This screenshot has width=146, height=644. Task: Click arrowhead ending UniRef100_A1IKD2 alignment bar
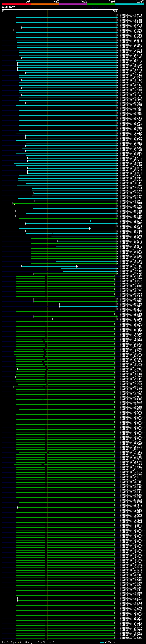click(x=77, y=266)
